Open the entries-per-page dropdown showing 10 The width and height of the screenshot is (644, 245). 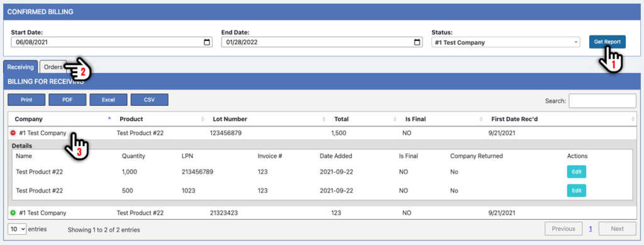pos(17,229)
